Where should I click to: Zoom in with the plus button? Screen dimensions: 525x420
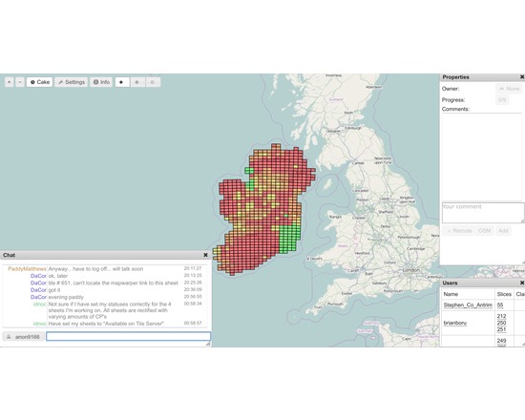point(10,82)
